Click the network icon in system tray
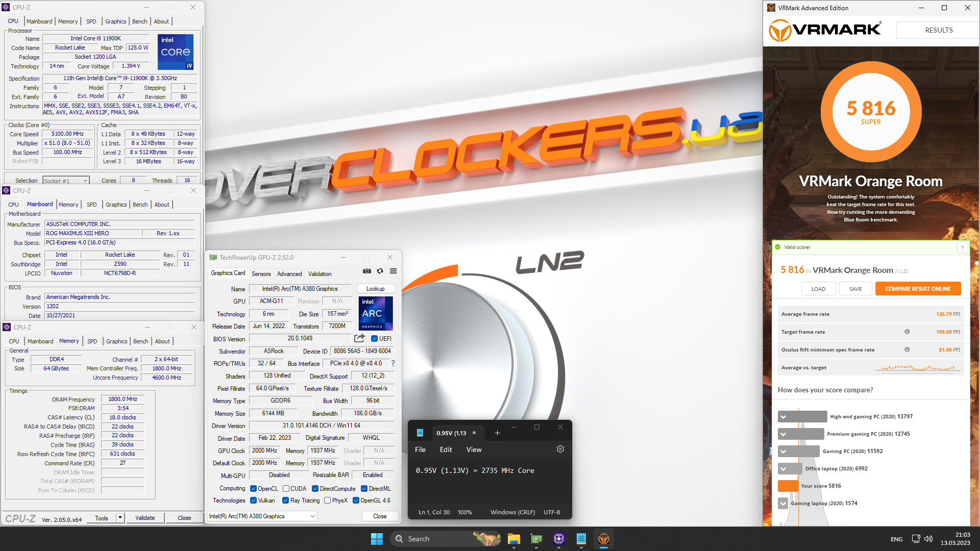980x551 pixels. tap(916, 539)
